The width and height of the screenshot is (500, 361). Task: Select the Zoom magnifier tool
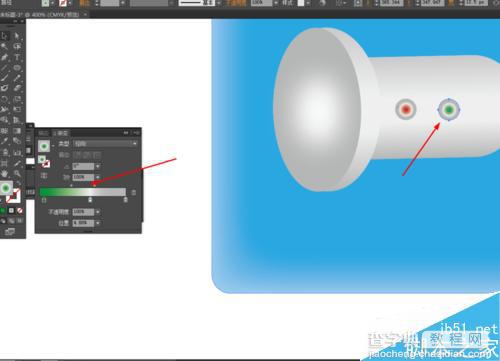click(17, 173)
